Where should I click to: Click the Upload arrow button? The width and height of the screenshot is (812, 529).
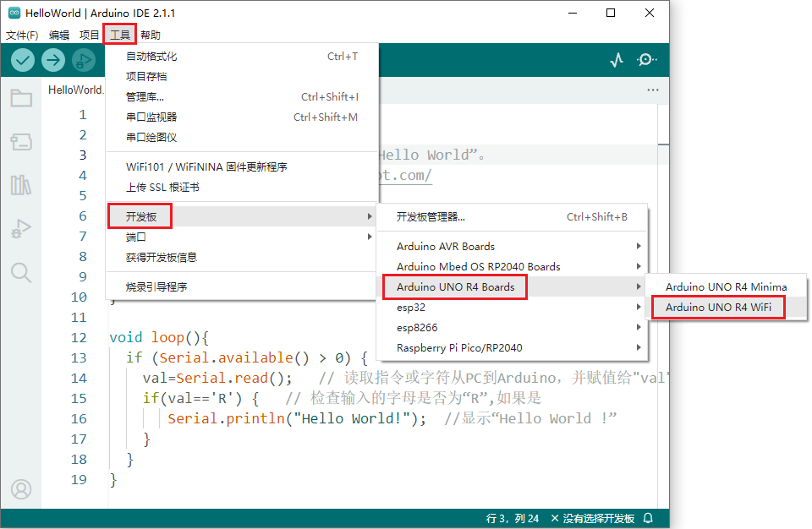(x=53, y=60)
